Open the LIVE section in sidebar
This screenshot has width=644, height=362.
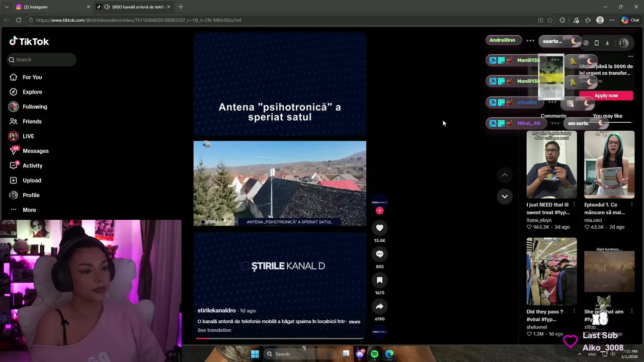point(28,136)
